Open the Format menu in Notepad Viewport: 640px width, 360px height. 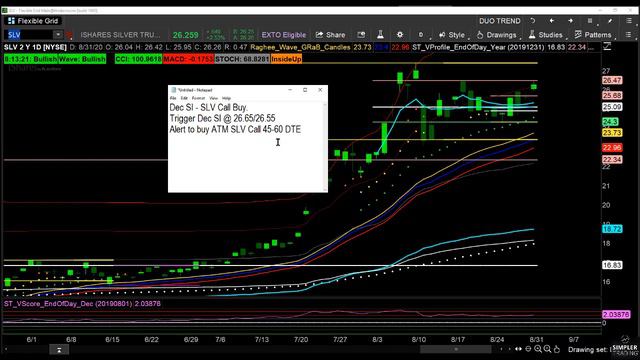point(198,98)
